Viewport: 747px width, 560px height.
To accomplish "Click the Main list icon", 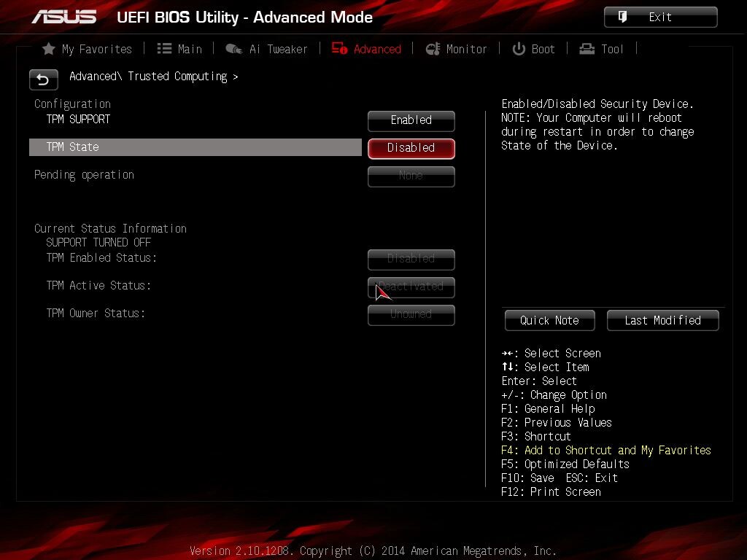I will (x=164, y=49).
